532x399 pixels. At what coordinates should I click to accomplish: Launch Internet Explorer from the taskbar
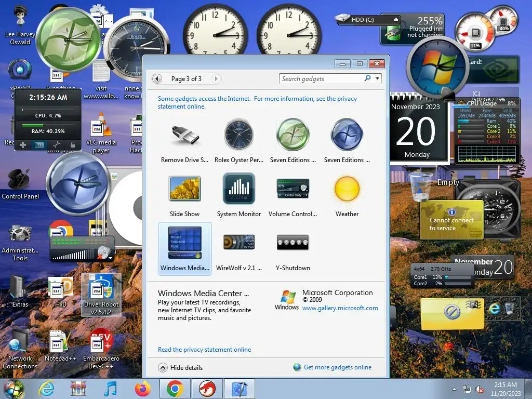coord(46,389)
